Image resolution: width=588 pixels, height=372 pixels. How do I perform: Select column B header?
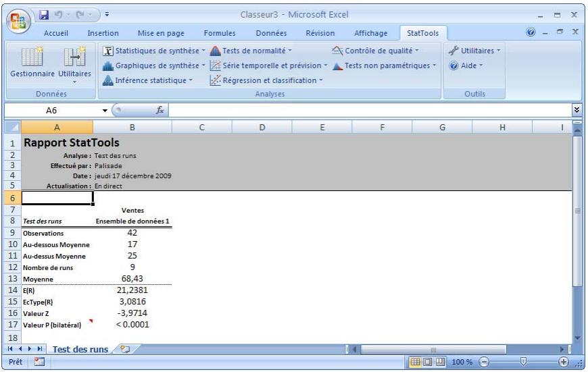click(132, 128)
